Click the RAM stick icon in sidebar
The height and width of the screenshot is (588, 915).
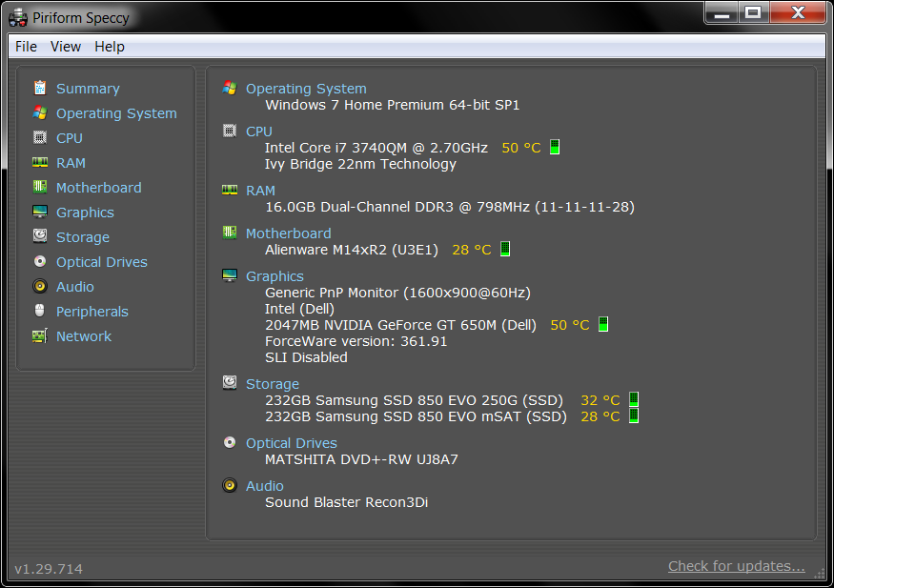pyautogui.click(x=40, y=162)
